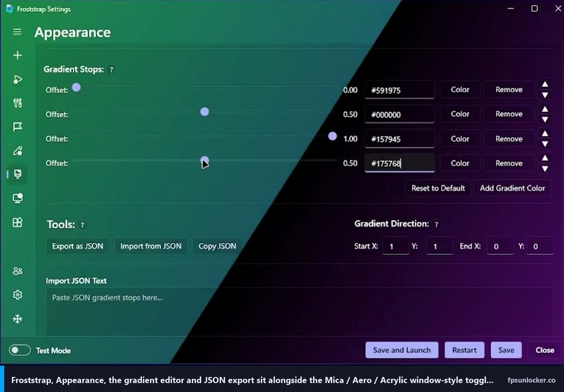Screen dimensions: 564x392
Task: Click the Restart button
Action: pyautogui.click(x=464, y=350)
